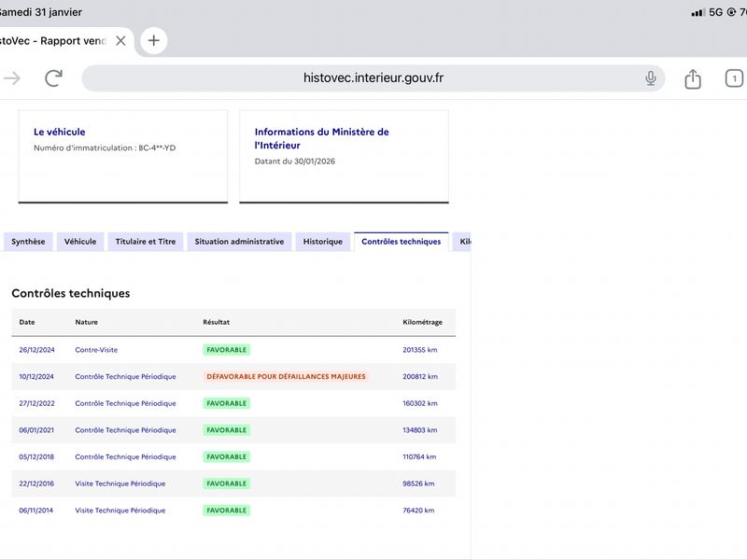Tap the cellular signal status icon
747x560 pixels.
click(x=698, y=12)
